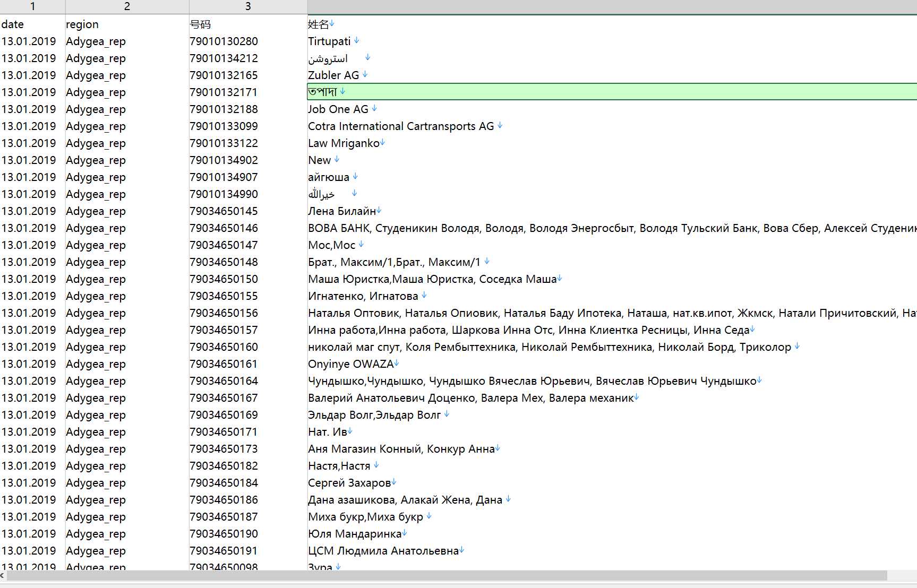Select the cell starting 'николай маг спут'
The height and width of the screenshot is (588, 917).
click(x=612, y=347)
